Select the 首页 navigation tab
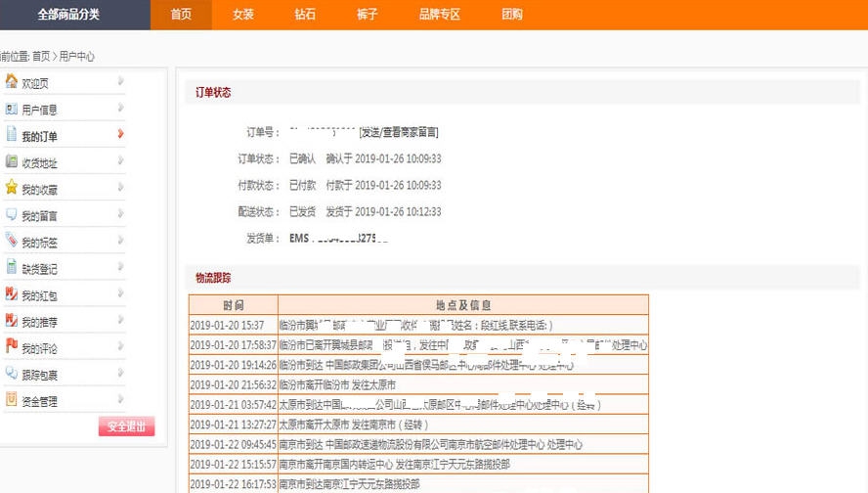Screen dimensions: 868x493 tap(181, 15)
